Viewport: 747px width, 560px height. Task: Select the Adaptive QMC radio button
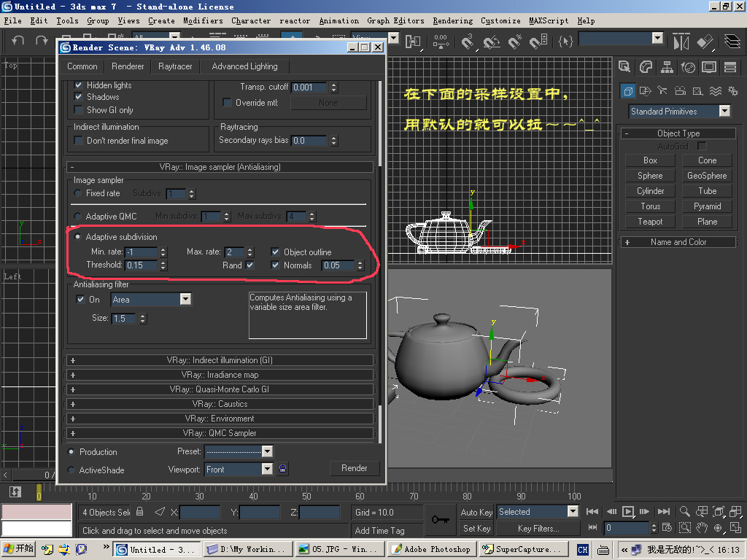pyautogui.click(x=77, y=216)
